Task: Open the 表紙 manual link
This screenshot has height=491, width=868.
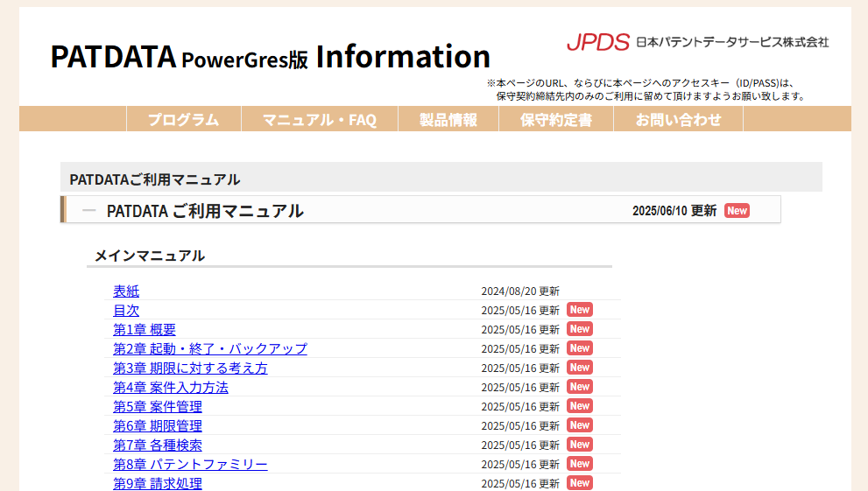Action: click(126, 291)
